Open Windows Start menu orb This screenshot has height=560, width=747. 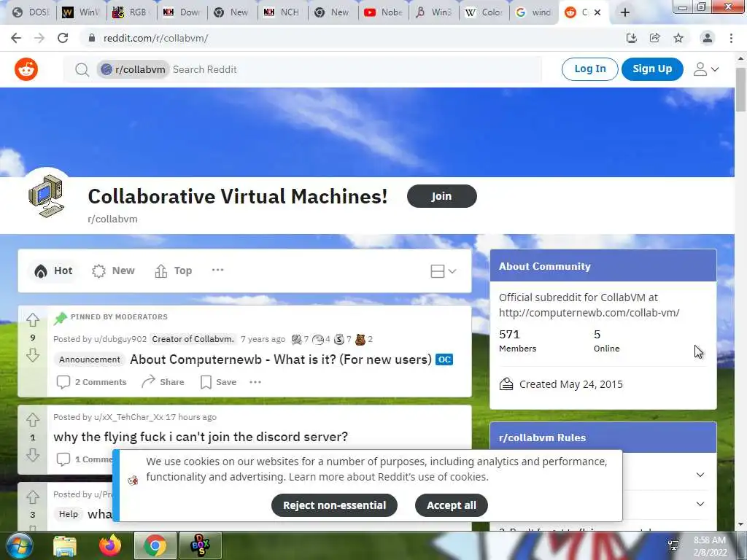[x=19, y=545]
